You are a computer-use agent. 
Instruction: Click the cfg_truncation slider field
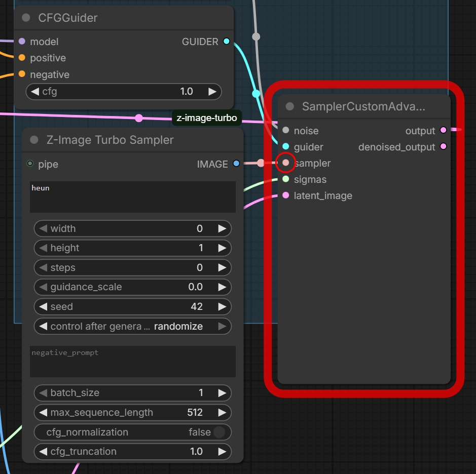(133, 452)
